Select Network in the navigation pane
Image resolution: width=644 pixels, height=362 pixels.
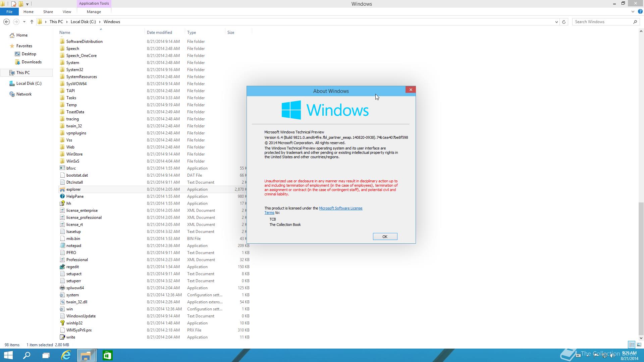(24, 94)
